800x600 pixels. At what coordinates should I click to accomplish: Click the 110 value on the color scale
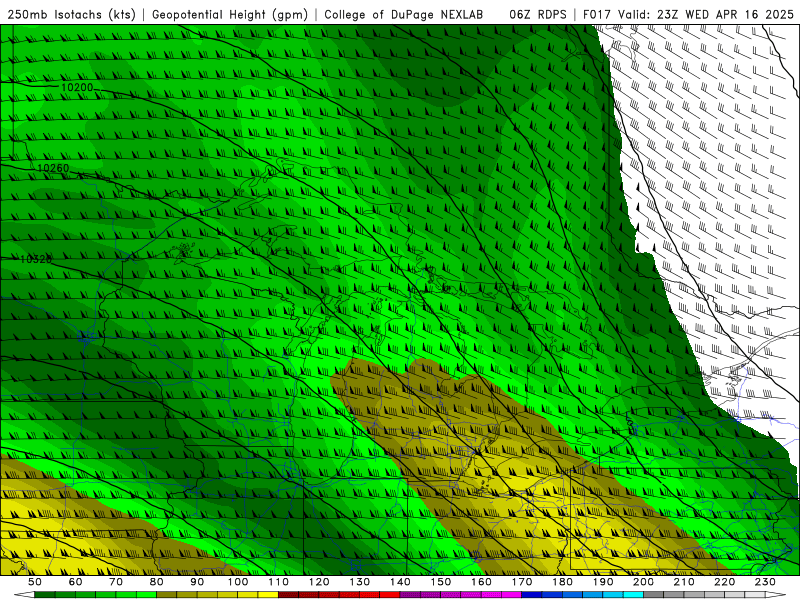(278, 582)
